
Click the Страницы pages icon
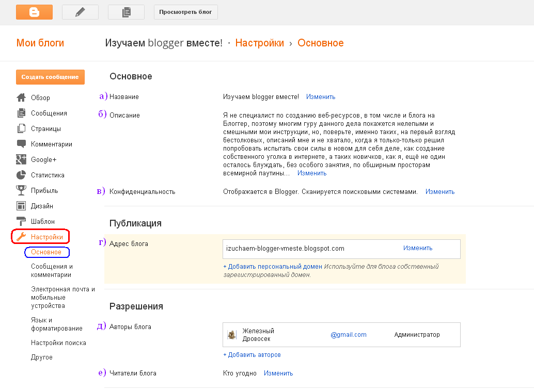click(21, 128)
